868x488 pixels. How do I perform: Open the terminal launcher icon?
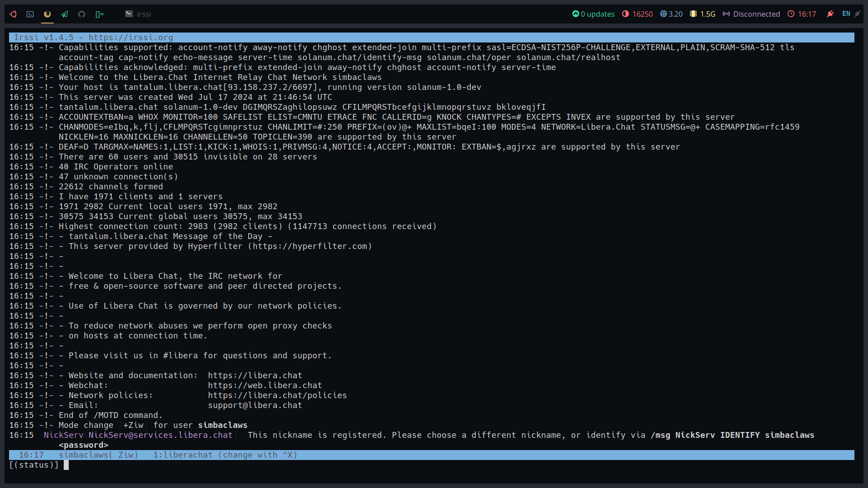coord(30,14)
